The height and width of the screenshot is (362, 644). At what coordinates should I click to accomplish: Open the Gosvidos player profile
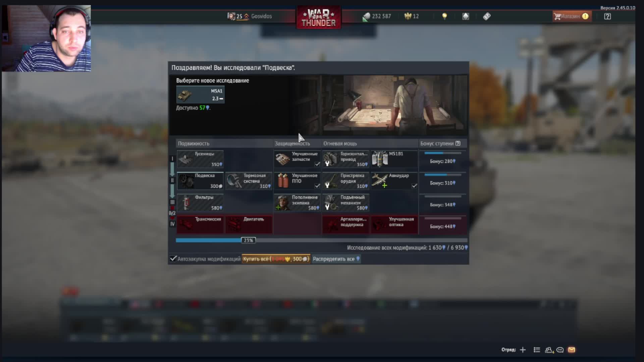261,16
